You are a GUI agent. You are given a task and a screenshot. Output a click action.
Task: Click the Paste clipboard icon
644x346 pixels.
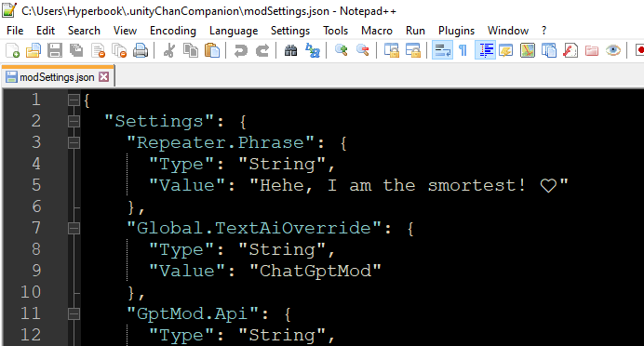(x=212, y=50)
